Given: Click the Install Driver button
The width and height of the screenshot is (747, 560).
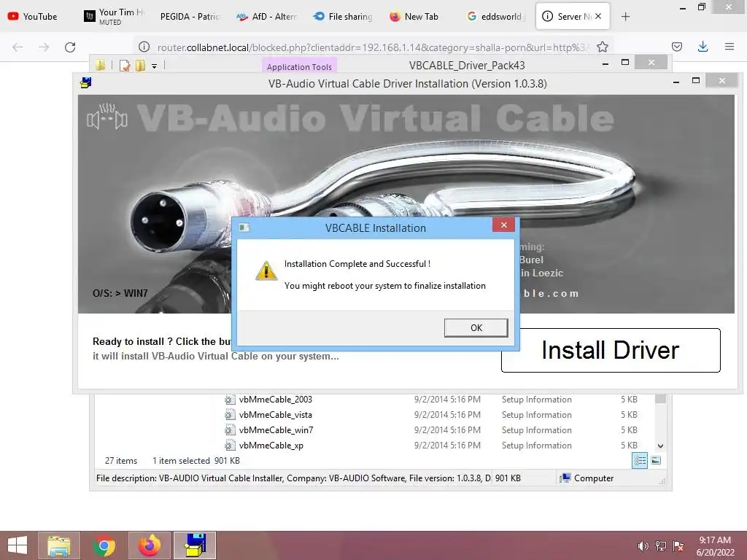Looking at the screenshot, I should [x=611, y=350].
